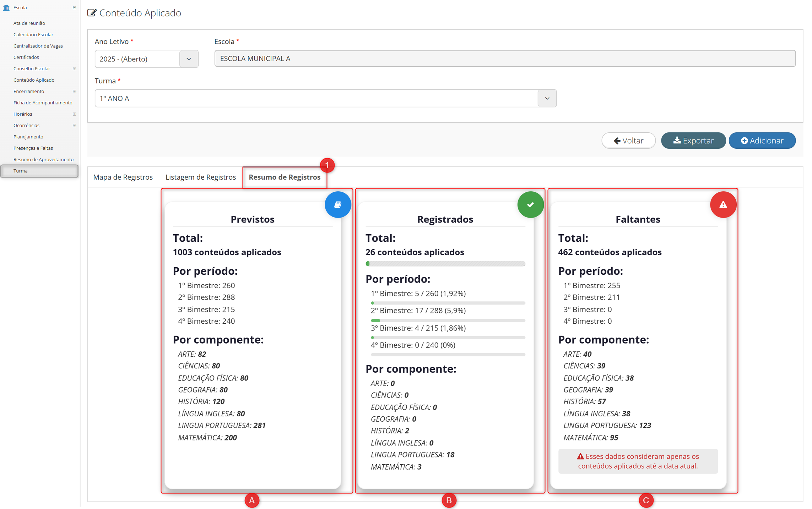
Task: Select the Resumo de Registros tab
Action: pyautogui.click(x=285, y=177)
